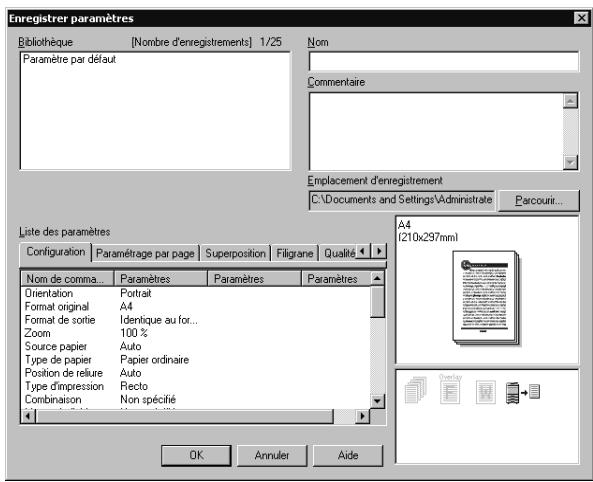
Task: Click into the Nom input field
Action: [x=444, y=62]
